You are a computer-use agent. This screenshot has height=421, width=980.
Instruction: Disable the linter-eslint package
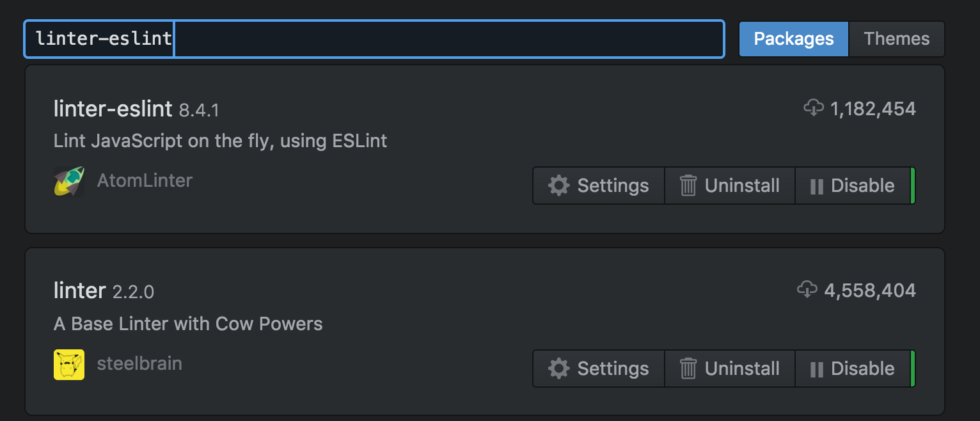[x=853, y=186]
